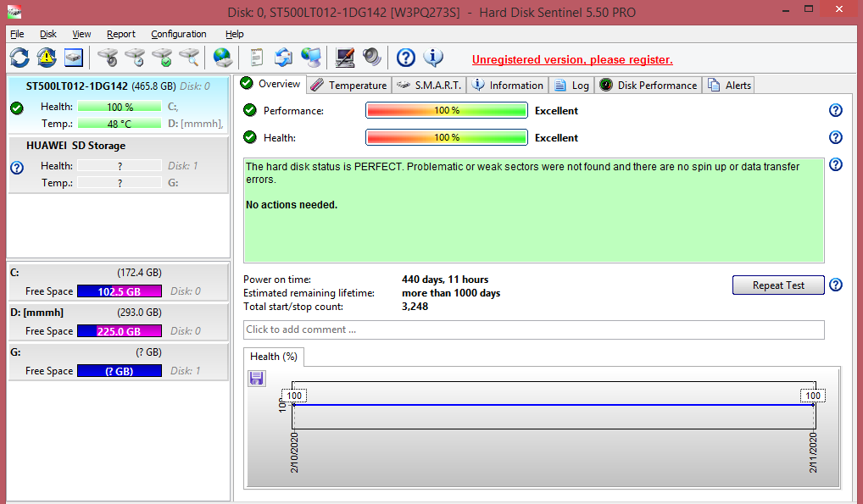Click the G: partition label
Viewport: 863px width, 504px height.
15,352
